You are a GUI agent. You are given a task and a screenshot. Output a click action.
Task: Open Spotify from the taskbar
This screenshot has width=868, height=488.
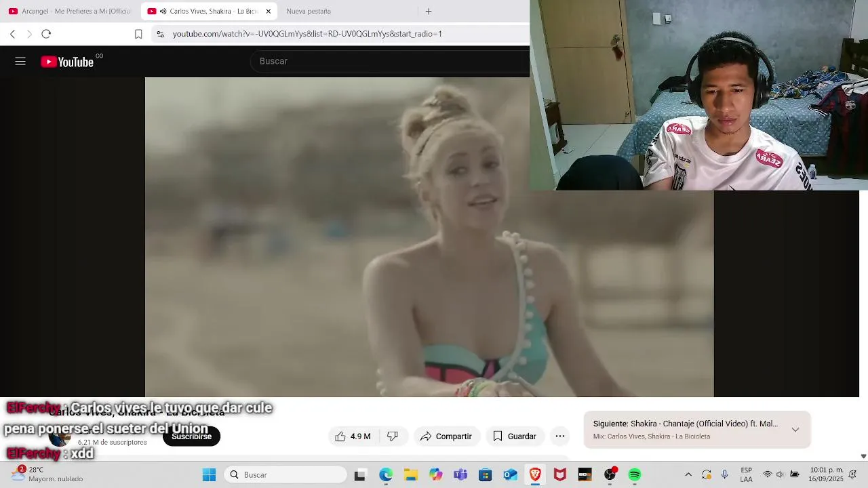(635, 474)
